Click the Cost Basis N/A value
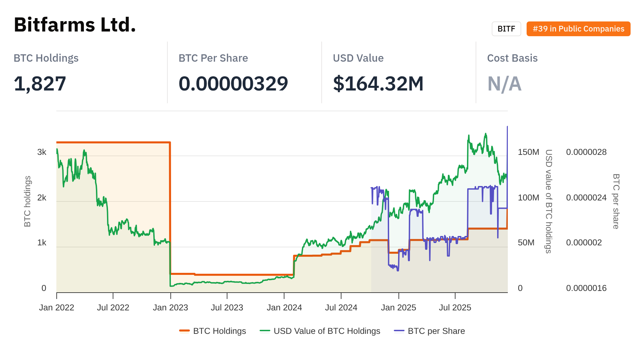Viewport: 644px width, 362px height. 504,84
